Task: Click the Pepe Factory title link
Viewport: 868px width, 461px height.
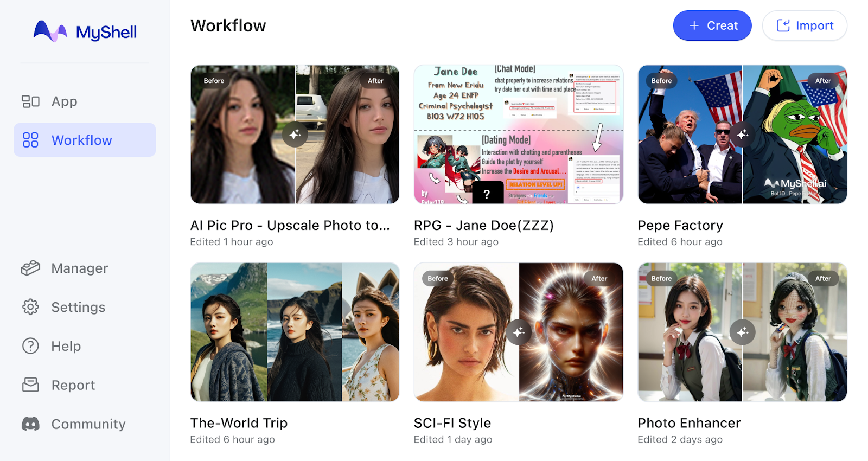Action: [680, 225]
